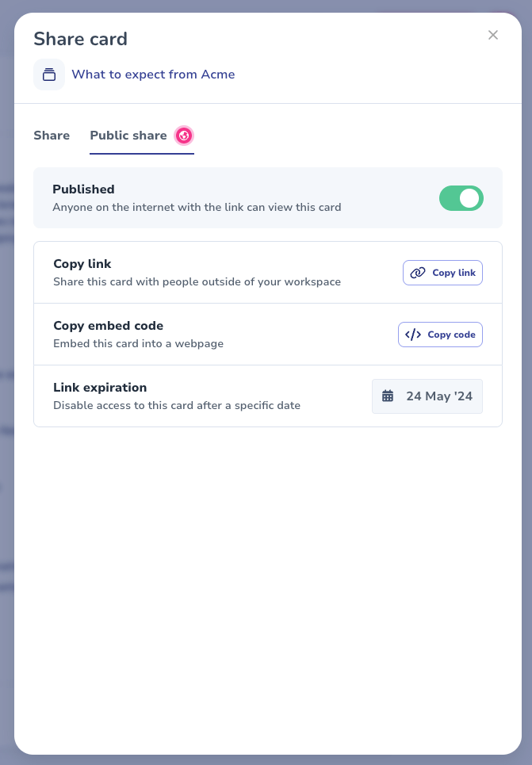Click the "Disable access to this card" description

(177, 406)
